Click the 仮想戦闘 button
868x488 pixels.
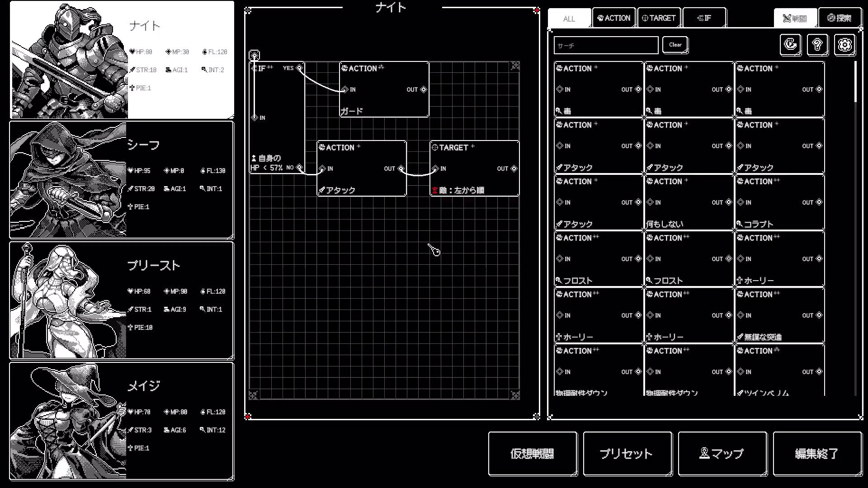tap(532, 454)
